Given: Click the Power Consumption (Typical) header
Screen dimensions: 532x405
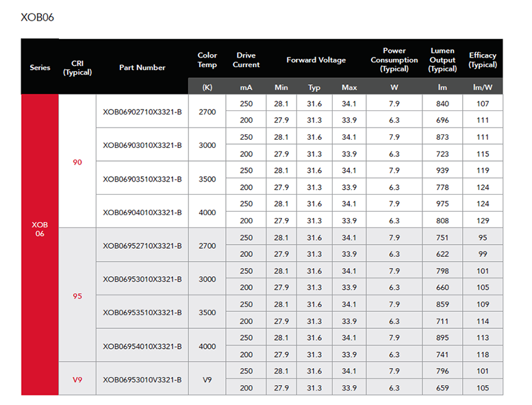Looking at the screenshot, I should [394, 60].
